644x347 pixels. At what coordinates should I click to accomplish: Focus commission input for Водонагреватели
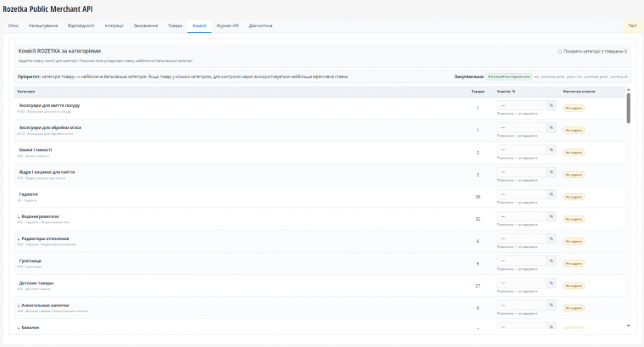tap(522, 216)
